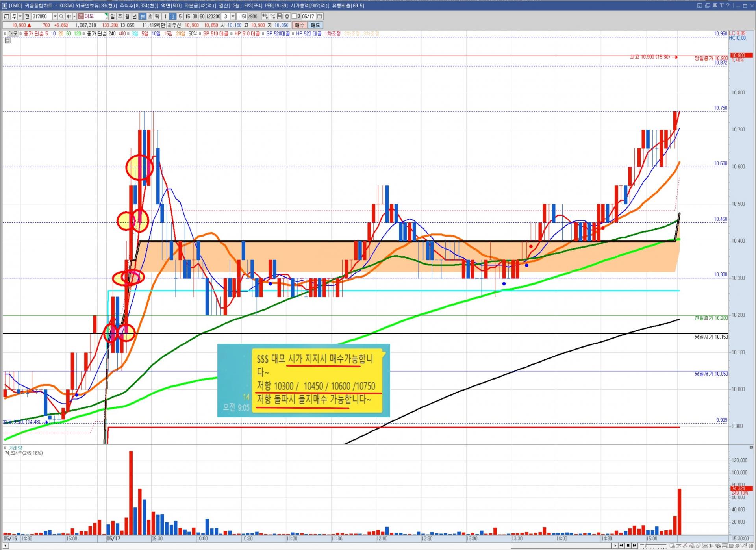756x550 pixels.
Task: Click the 매수 buy button
Action: click(x=300, y=25)
